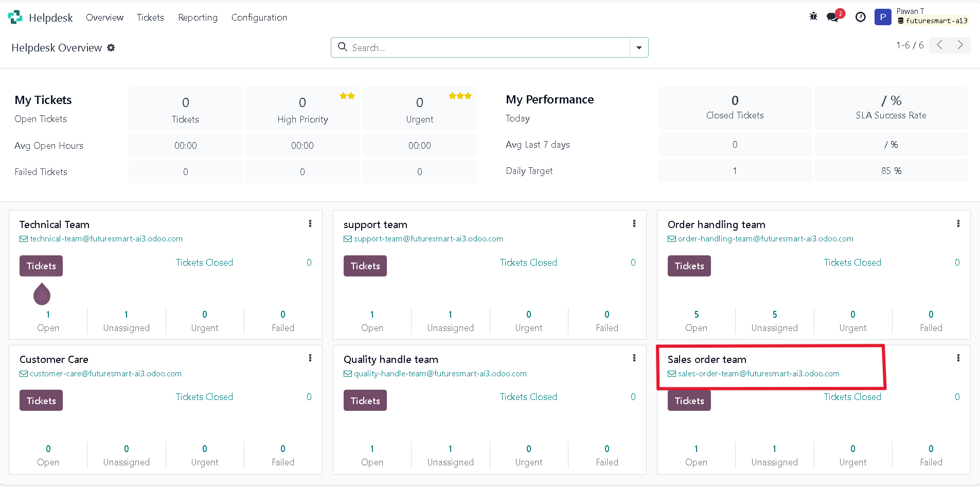Expand the search options dropdown arrow
Viewport: 980px width, 487px height.
coord(639,47)
